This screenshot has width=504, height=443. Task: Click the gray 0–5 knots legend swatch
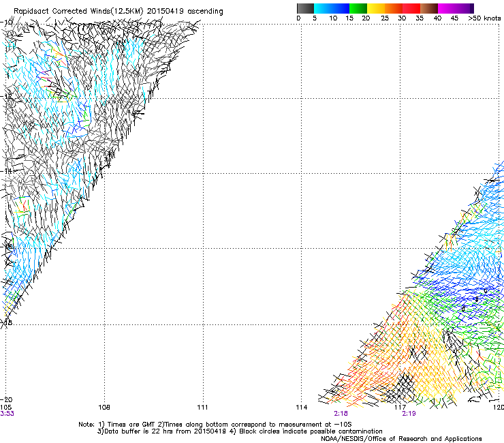pyautogui.click(x=305, y=8)
